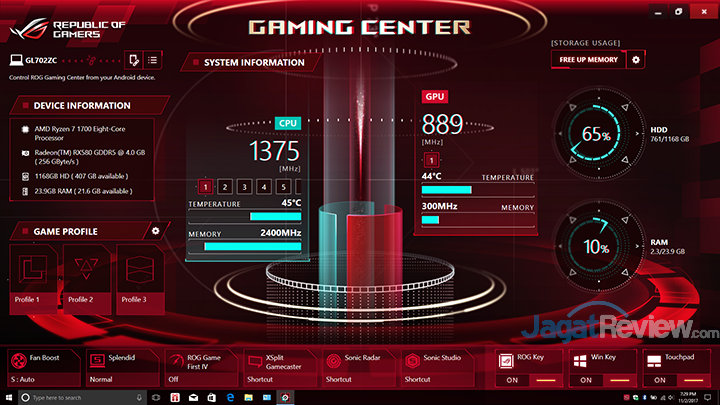Viewport: 720px width, 405px height.
Task: Click the ROG Key icon
Action: [506, 361]
